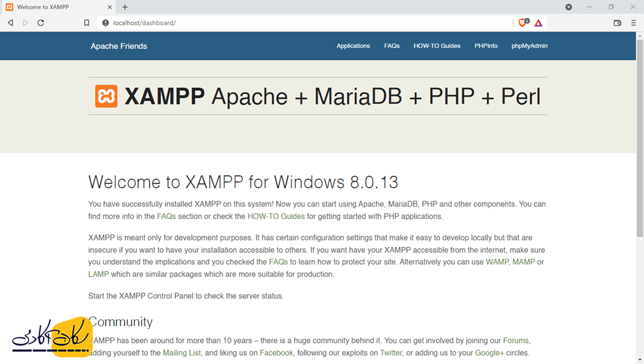Viewport: 644px width, 364px height.
Task: Open the FAQs navigation item
Action: coord(392,46)
